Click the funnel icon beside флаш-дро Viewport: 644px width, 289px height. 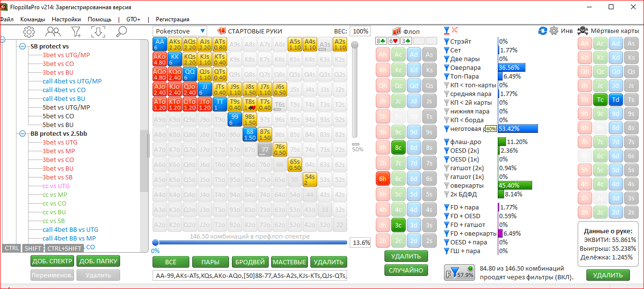[446, 142]
